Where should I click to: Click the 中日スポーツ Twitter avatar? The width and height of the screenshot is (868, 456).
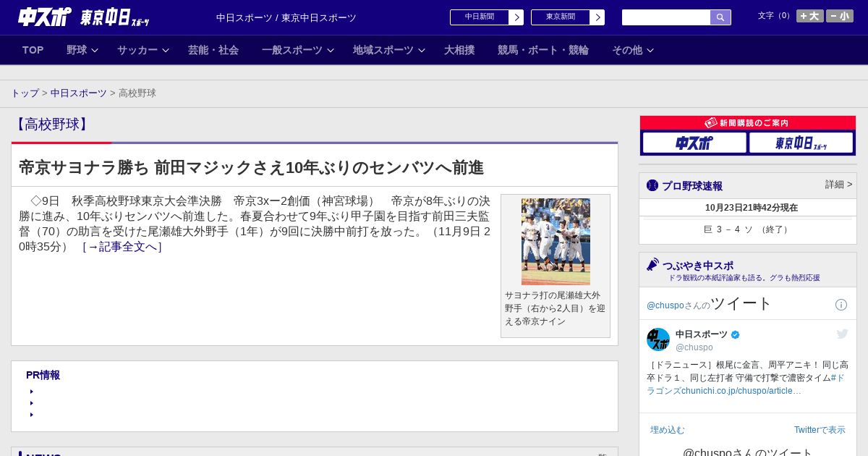[x=658, y=339]
